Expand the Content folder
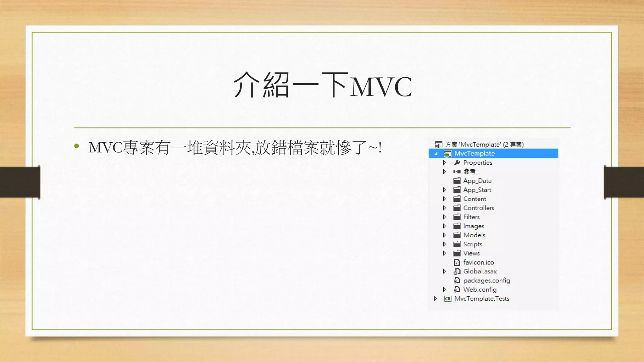 coord(444,199)
